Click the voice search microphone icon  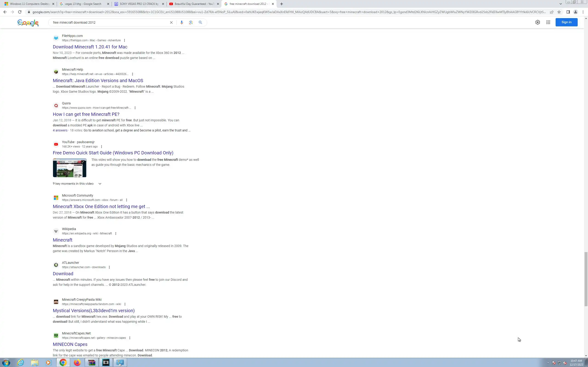coord(181,22)
